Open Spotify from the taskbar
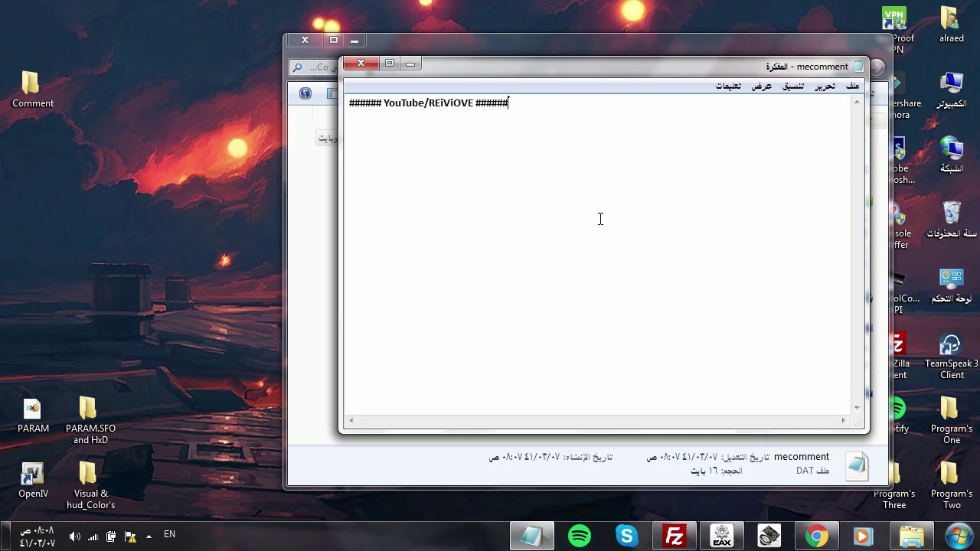The height and width of the screenshot is (551, 980). click(x=580, y=536)
